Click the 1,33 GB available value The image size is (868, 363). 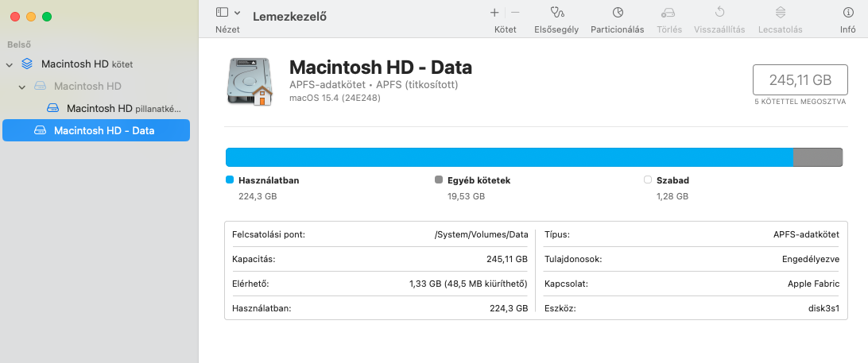(x=467, y=284)
